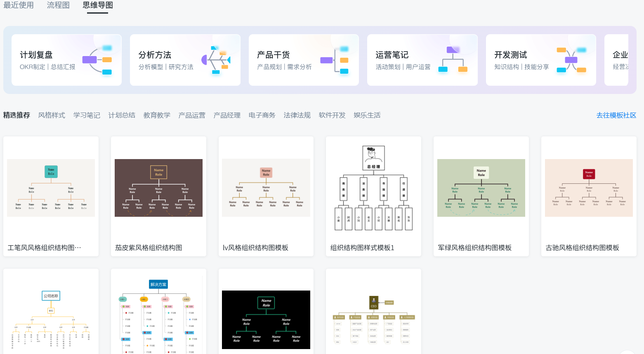Click the 活动策划 | 用户运营 subtitle
This screenshot has width=644, height=354.
403,67
